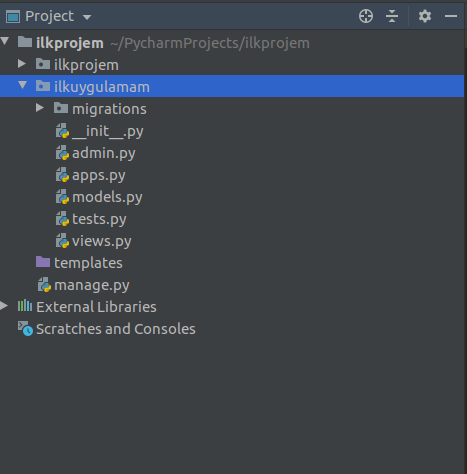Click the locate/scroll-from-source crosshair icon
This screenshot has width=467, height=474.
366,16
